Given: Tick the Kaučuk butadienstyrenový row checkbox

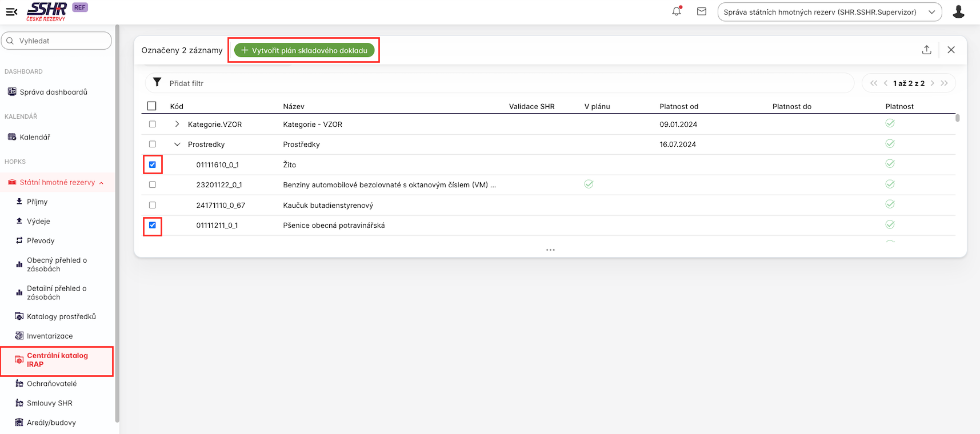Looking at the screenshot, I should point(153,205).
